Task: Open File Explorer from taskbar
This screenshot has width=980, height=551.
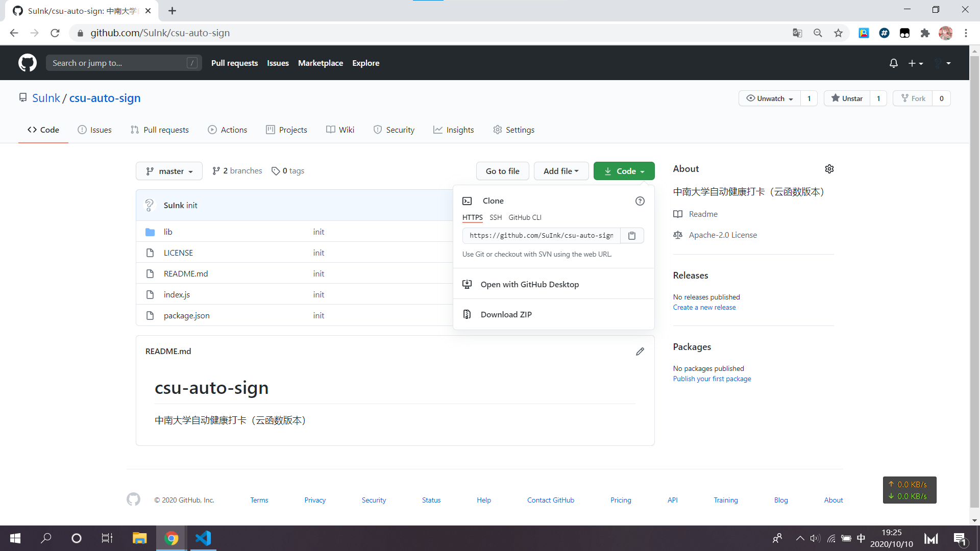Action: coord(139,538)
